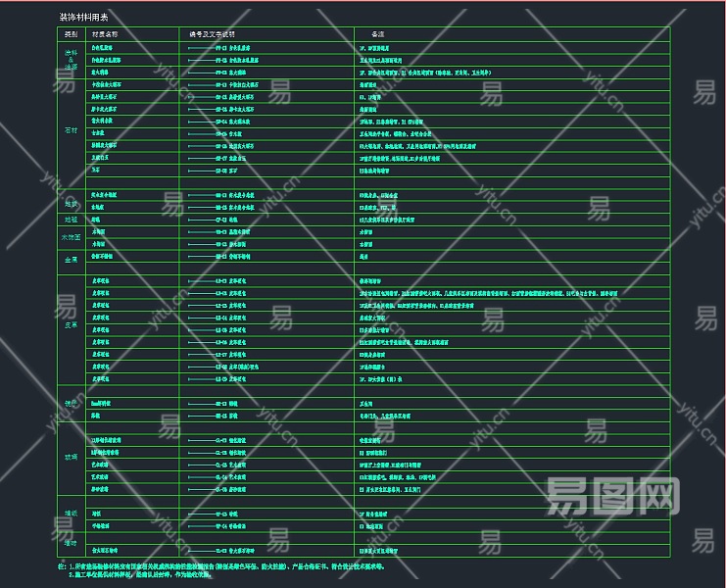Click the 玻璃 category cell
Viewport: 726px width, 588px height.
point(71,456)
